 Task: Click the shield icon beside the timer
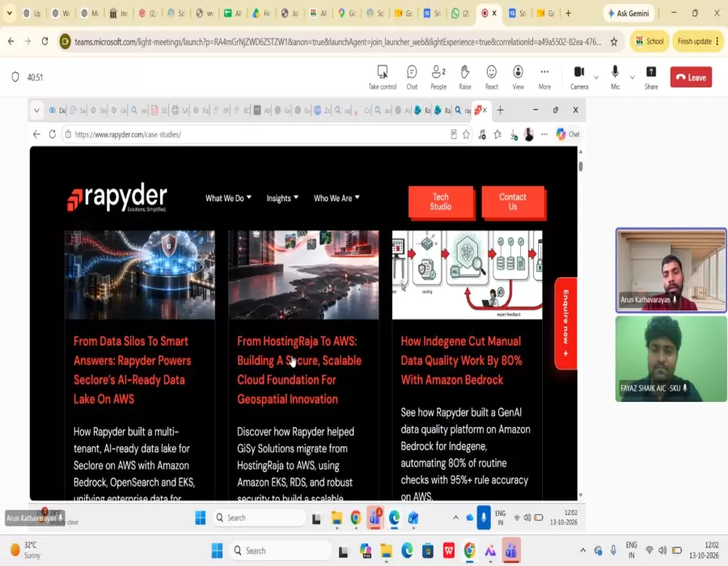point(15,77)
